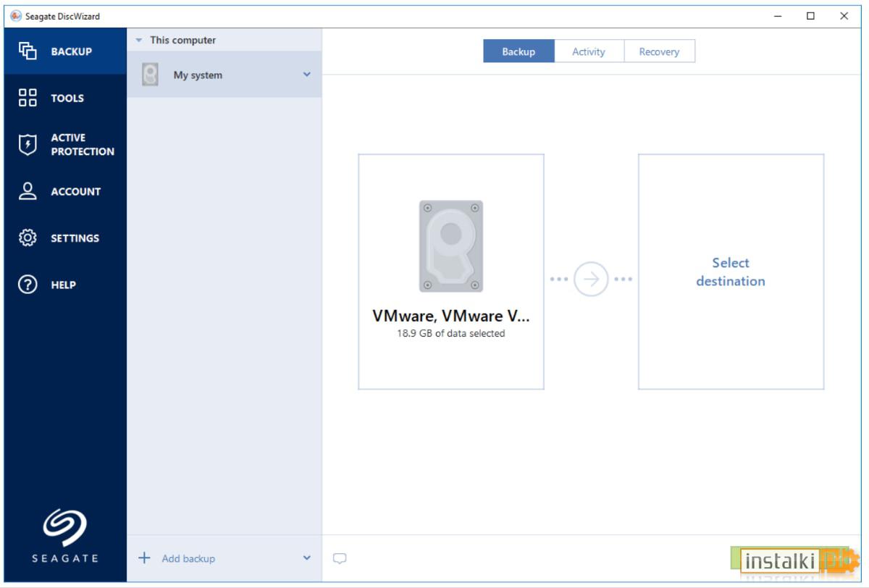Open the Tools grid icon
This screenshot has width=869, height=588.
tap(28, 98)
